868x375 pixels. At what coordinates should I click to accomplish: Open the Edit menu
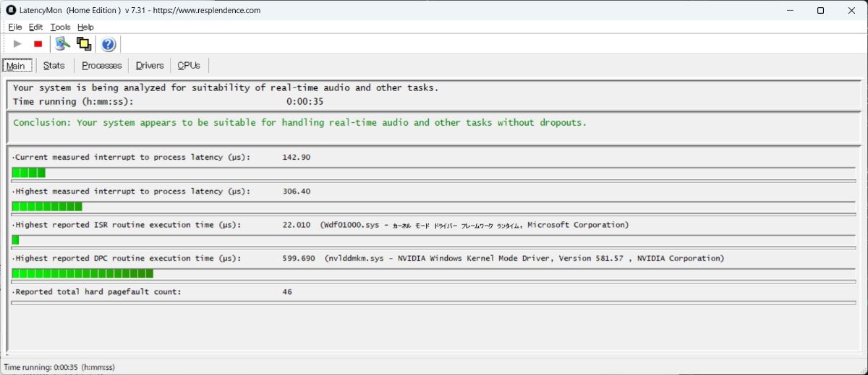tap(35, 27)
